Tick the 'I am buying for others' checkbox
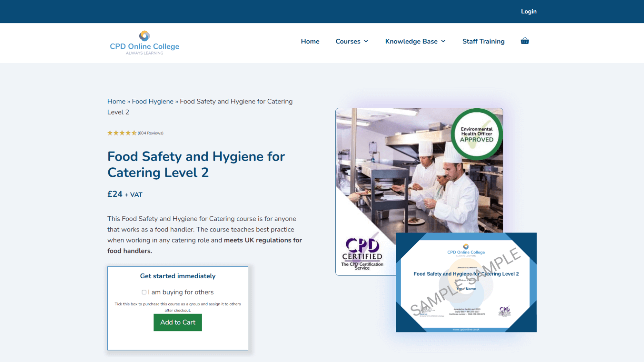 coord(144,292)
